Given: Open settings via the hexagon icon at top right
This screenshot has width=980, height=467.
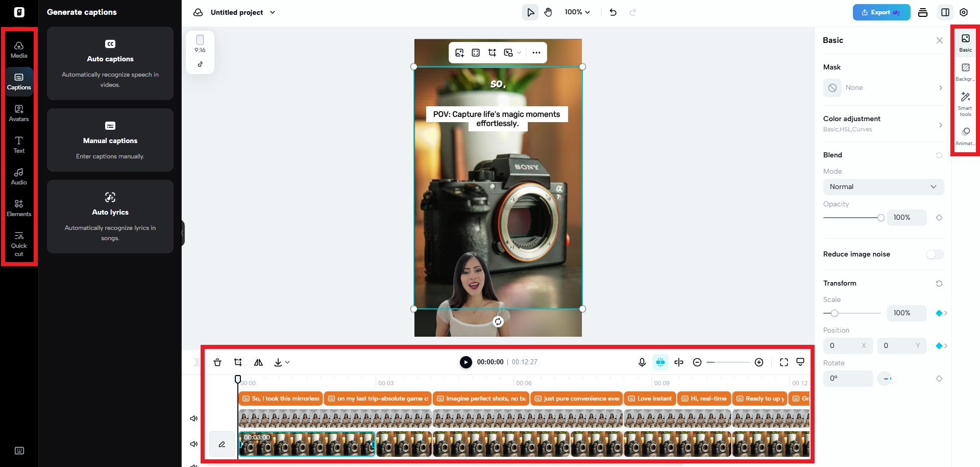Looking at the screenshot, I should pyautogui.click(x=964, y=12).
